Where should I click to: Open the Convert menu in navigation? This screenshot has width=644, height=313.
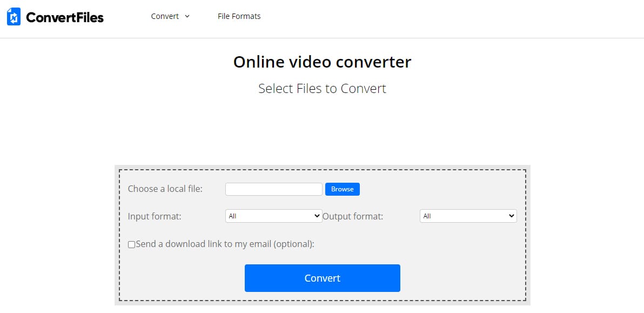click(165, 16)
